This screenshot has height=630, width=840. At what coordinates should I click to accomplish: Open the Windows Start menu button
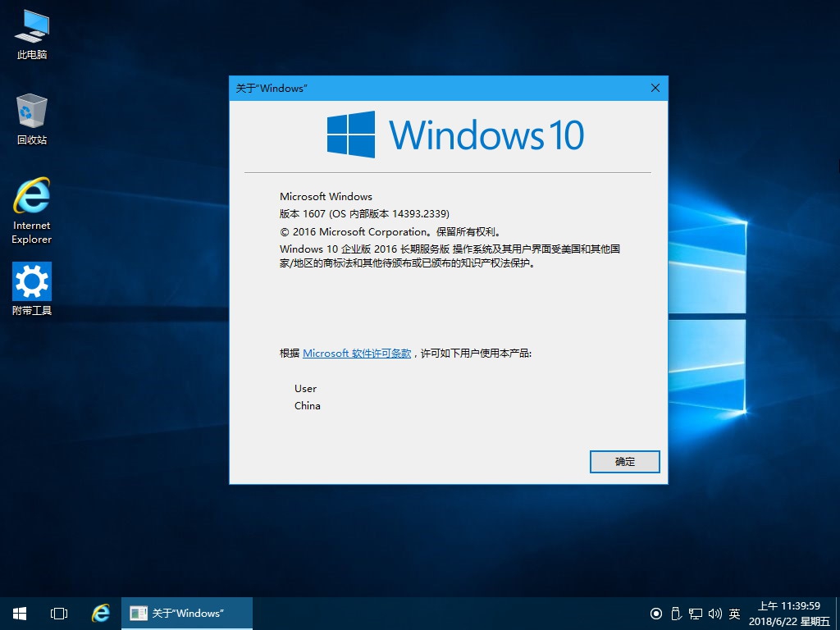20,614
